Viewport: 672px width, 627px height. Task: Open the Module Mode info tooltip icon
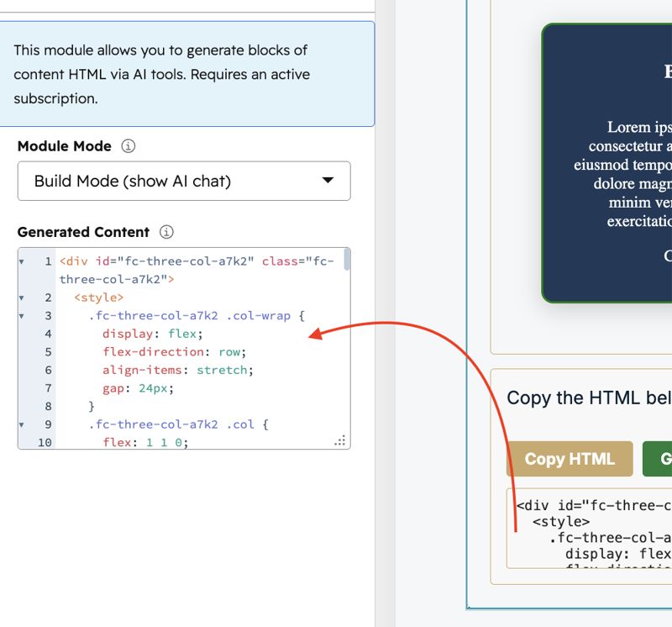click(129, 145)
